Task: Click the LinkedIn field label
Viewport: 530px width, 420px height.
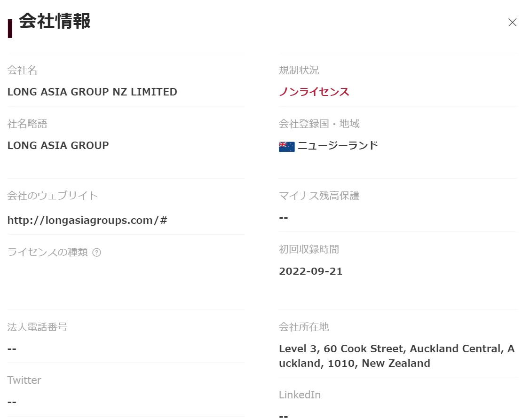Action: [x=300, y=395]
